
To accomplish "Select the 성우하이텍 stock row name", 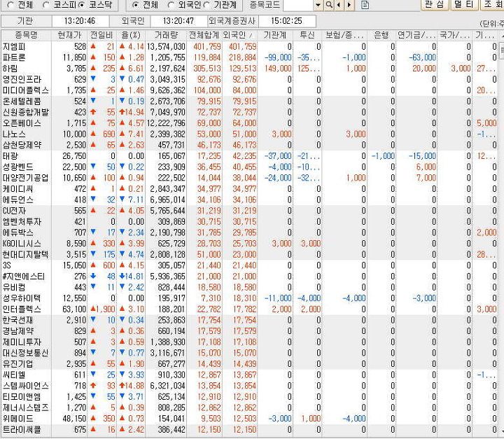I will (x=22, y=298).
